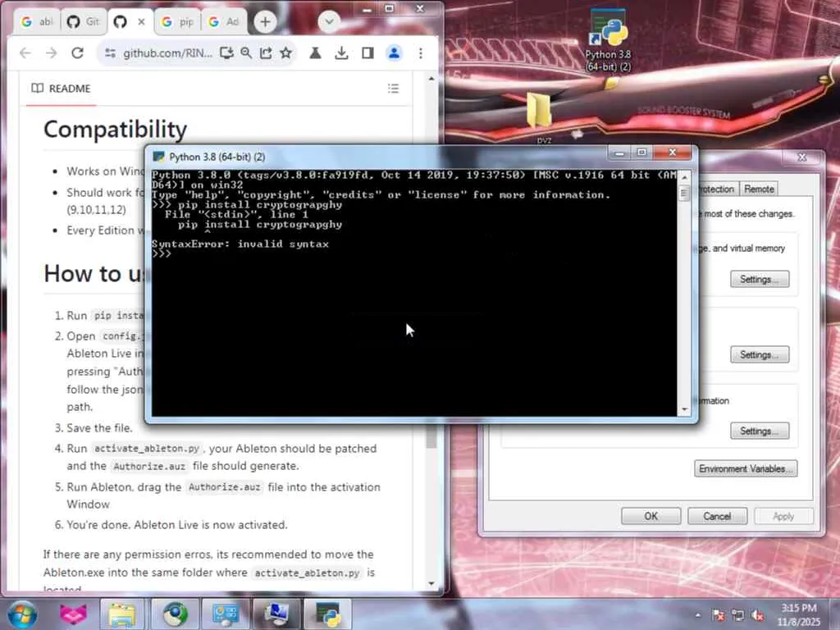Image resolution: width=840 pixels, height=630 pixels.
Task: Click GitHub page scrollbar up arrow
Action: (431, 79)
